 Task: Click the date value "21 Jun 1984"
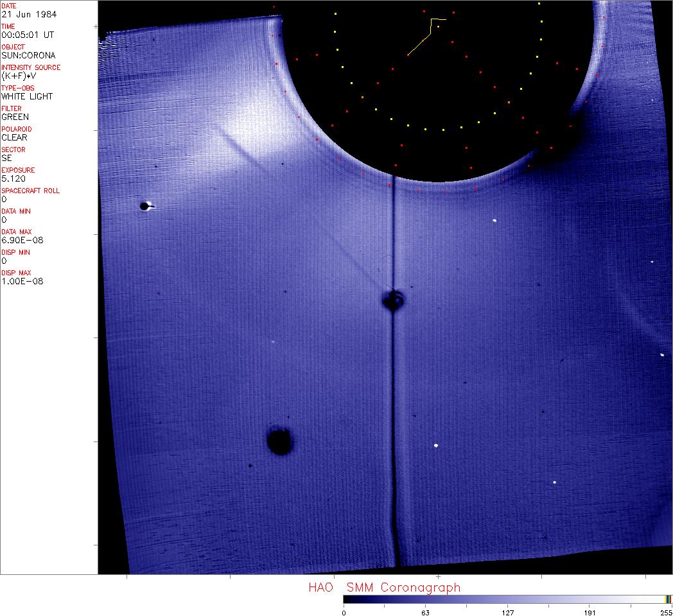22,14
